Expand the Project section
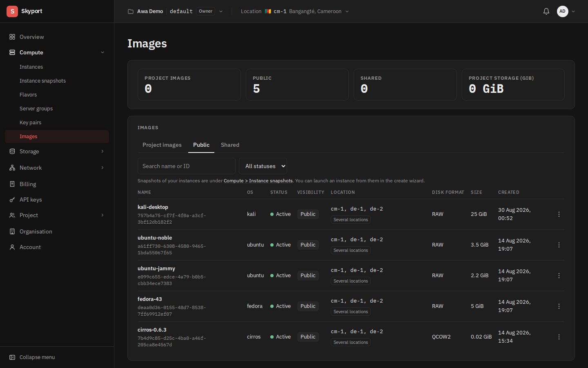Viewport: 588px width, 368px height. pyautogui.click(x=57, y=215)
